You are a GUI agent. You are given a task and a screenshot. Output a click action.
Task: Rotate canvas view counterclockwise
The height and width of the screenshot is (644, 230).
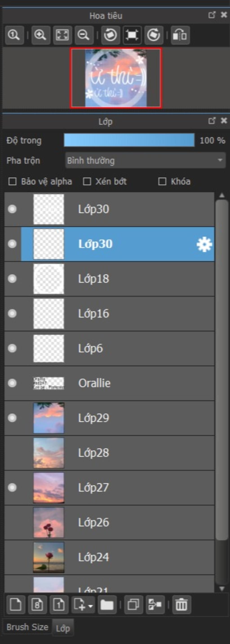coord(110,35)
